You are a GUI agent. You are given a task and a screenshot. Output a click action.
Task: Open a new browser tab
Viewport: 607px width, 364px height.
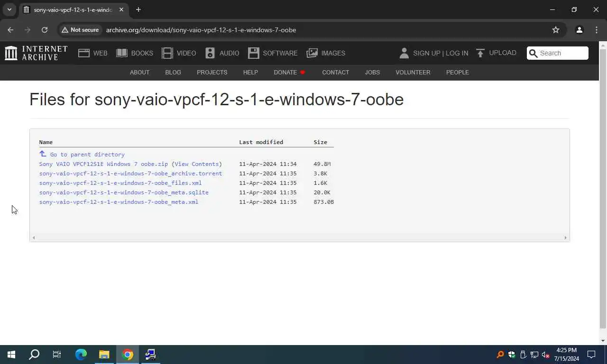click(x=138, y=9)
